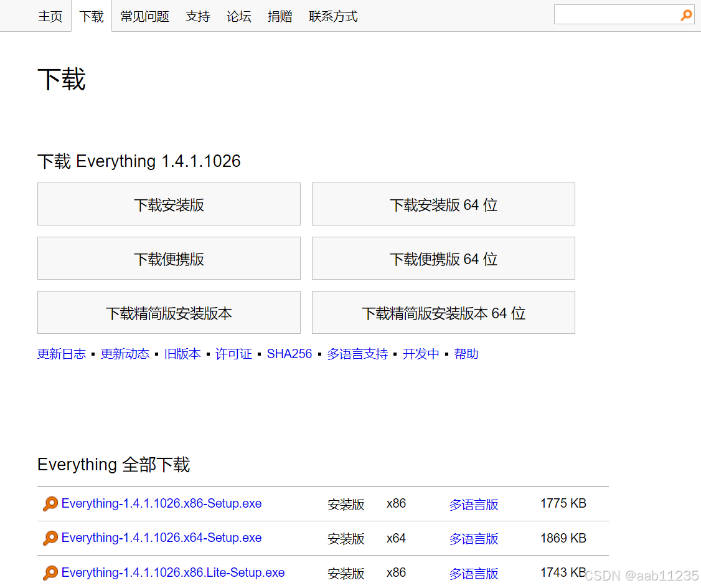
Task: Click the 下载精简版安装版本 button
Action: (169, 313)
